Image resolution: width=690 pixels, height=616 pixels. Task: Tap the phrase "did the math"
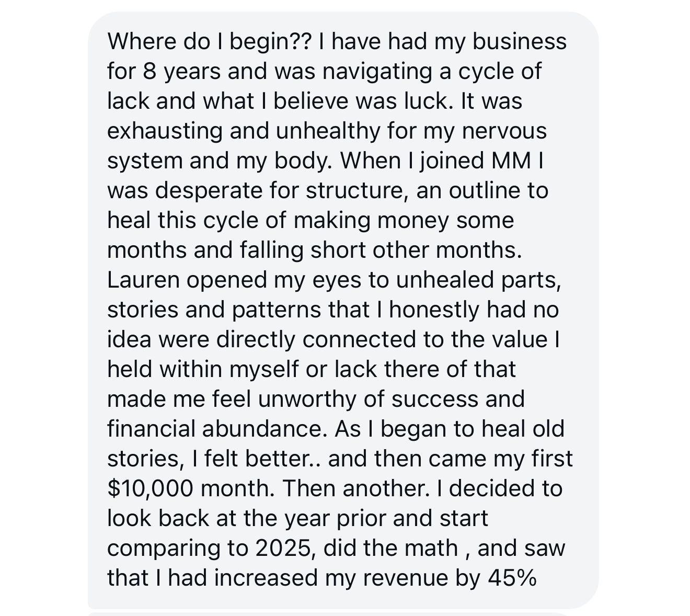click(x=391, y=548)
